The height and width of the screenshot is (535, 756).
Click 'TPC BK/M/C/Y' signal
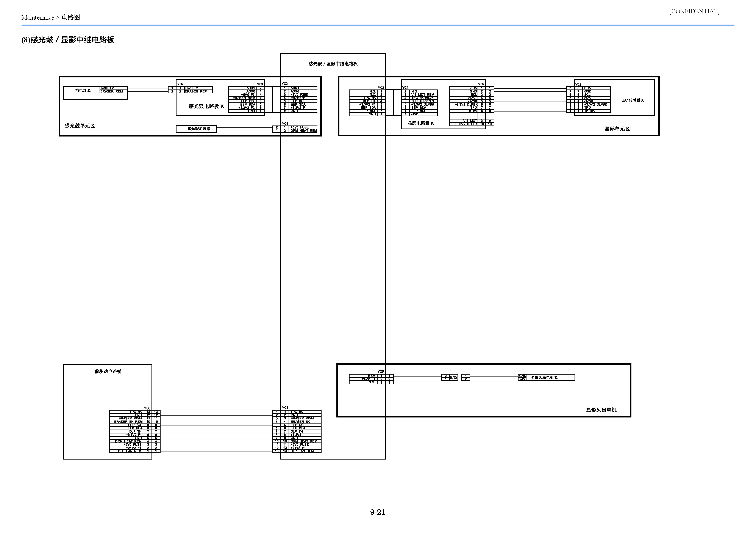tap(422, 98)
